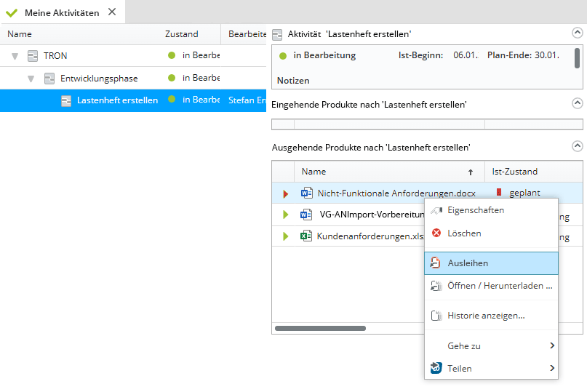
Task: Click the Ausleihen checkout icon in context menu
Action: (x=436, y=263)
